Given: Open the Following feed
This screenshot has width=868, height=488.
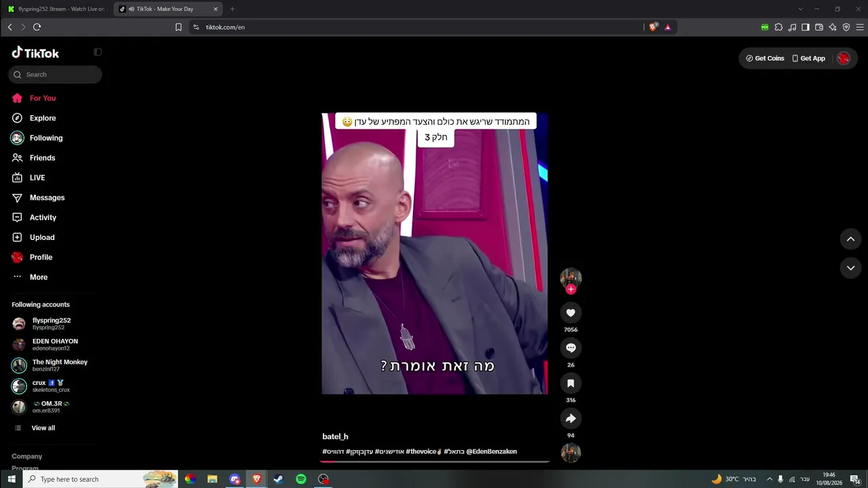Looking at the screenshot, I should 46,138.
